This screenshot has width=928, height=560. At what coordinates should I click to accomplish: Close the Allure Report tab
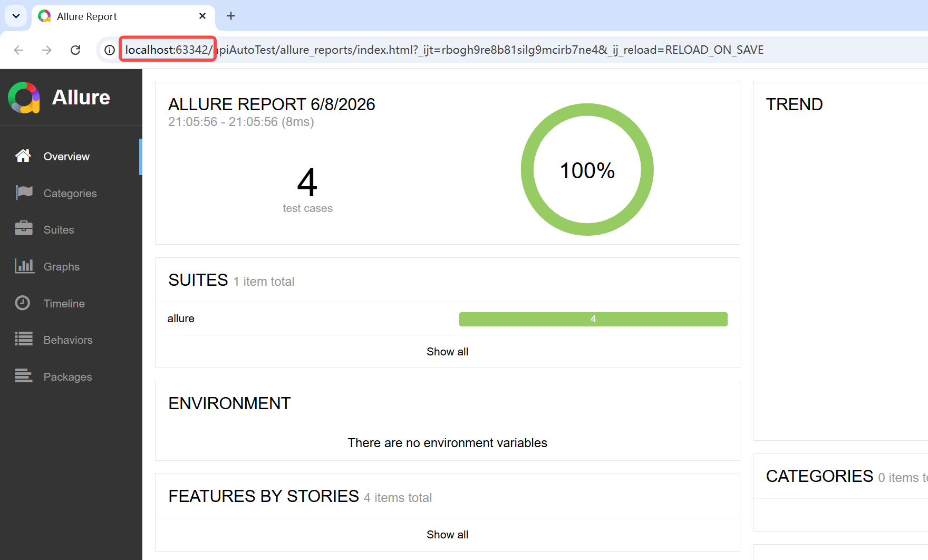tap(202, 16)
